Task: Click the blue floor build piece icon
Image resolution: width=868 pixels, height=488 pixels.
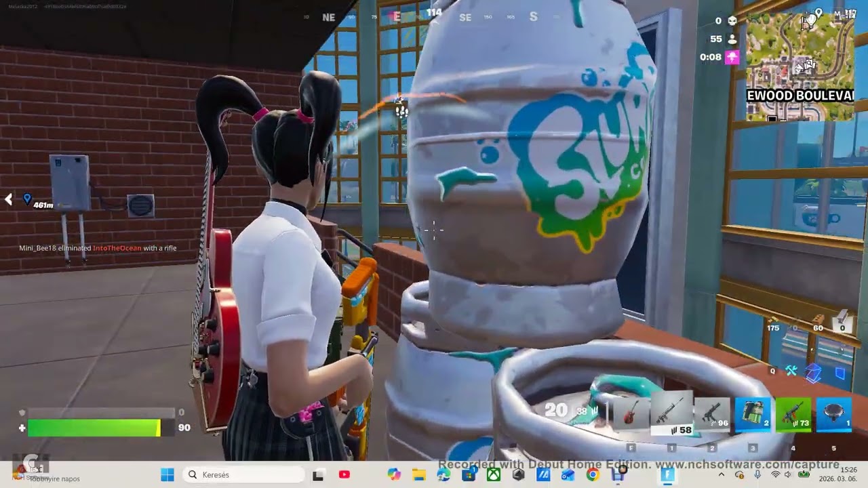Action: [813, 373]
